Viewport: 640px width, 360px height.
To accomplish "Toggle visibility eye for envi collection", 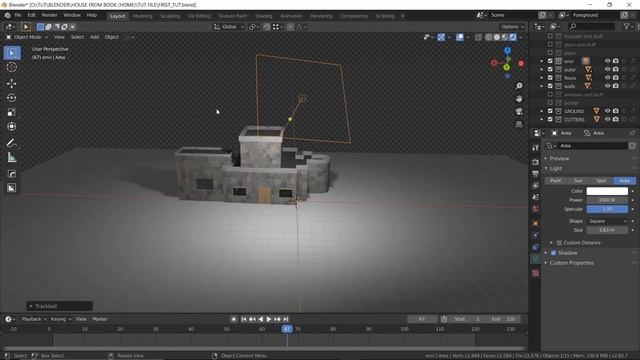I will point(607,61).
